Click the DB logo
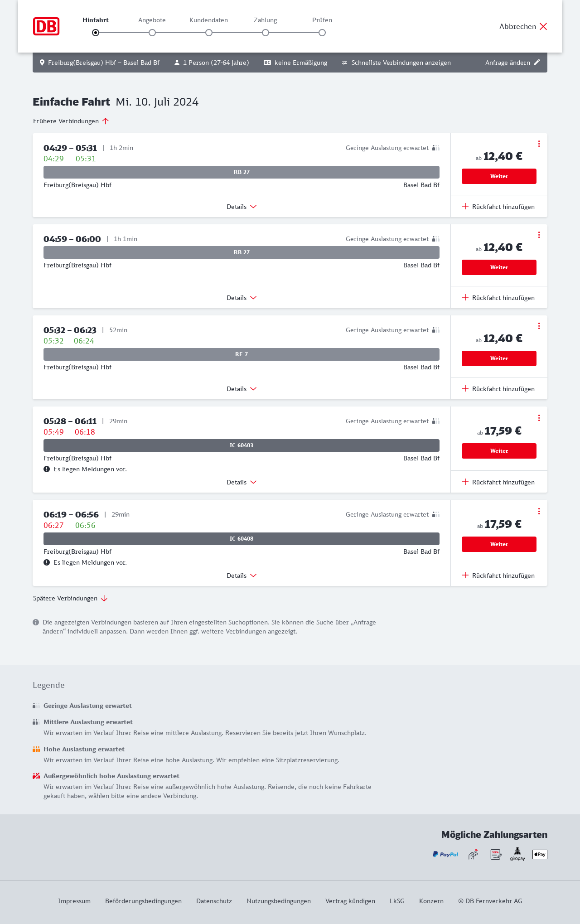 coord(46,26)
